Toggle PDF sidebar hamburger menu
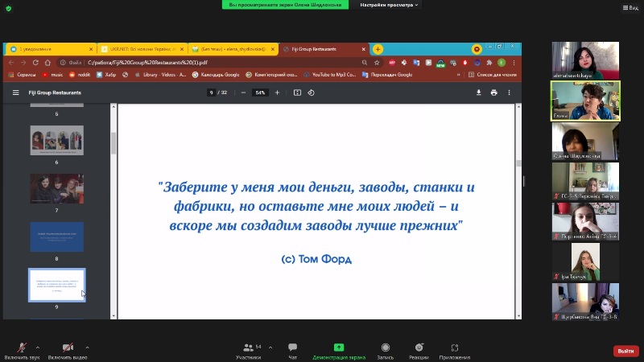Image resolution: width=644 pixels, height=362 pixels. 15,93
